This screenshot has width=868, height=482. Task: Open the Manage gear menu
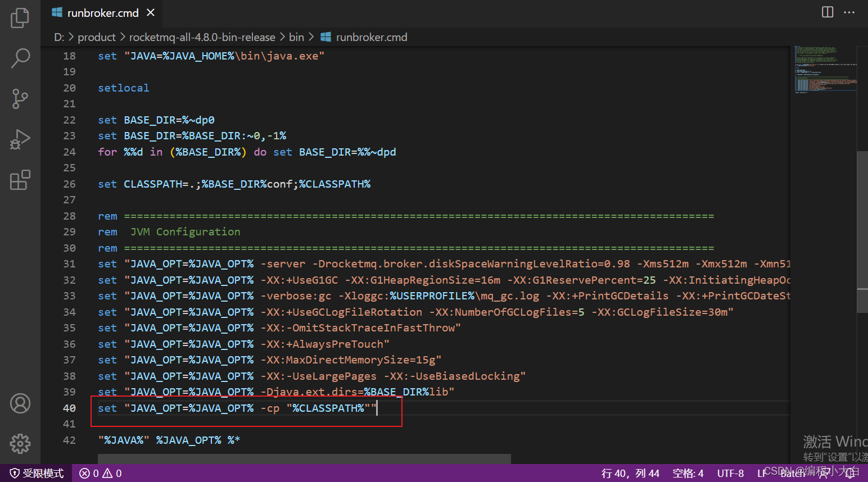click(20, 444)
